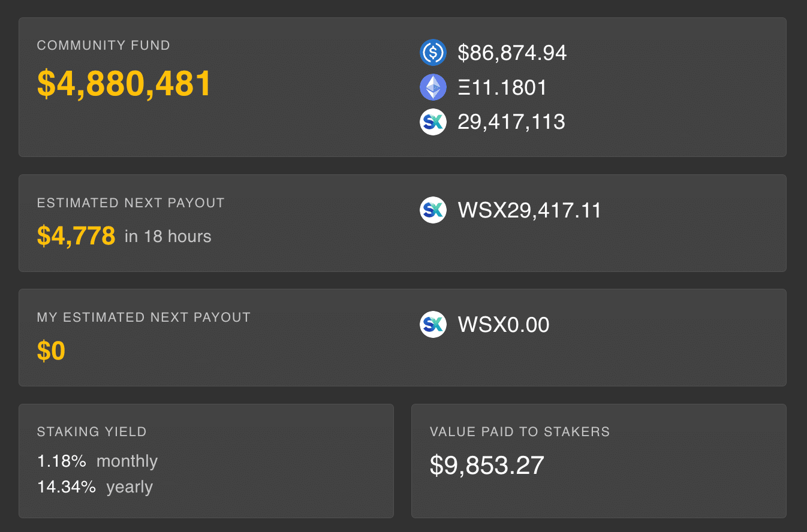Click the SX icon beside 29,417,113

tap(433, 122)
